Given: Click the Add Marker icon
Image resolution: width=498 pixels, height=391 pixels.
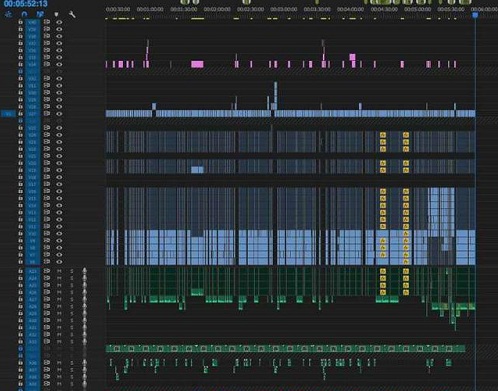Looking at the screenshot, I should [x=56, y=14].
